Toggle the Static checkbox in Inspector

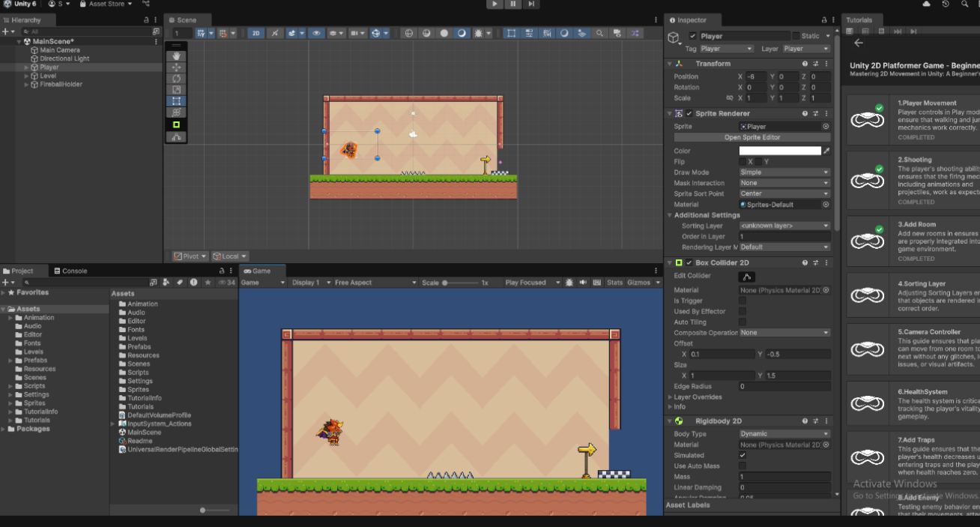pyautogui.click(x=796, y=36)
